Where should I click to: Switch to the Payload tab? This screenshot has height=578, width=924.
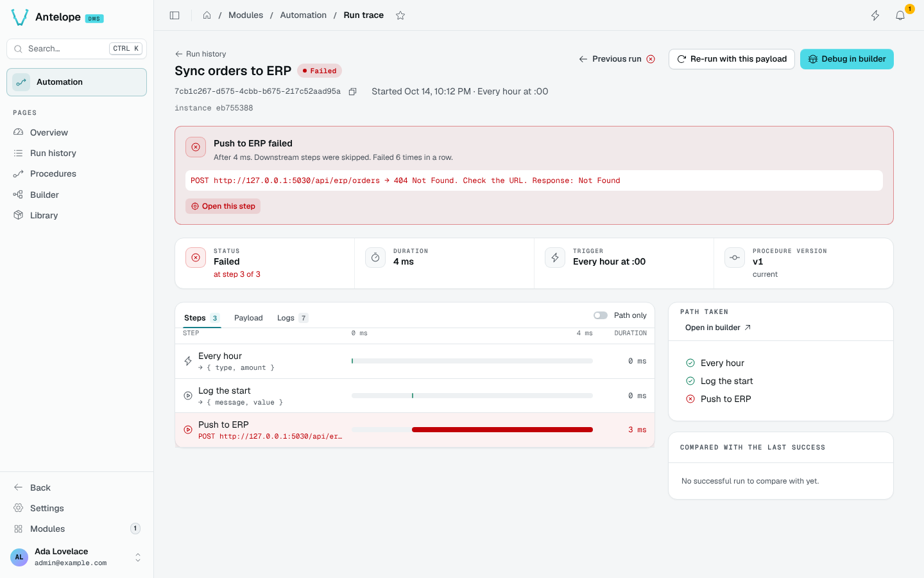pos(248,318)
